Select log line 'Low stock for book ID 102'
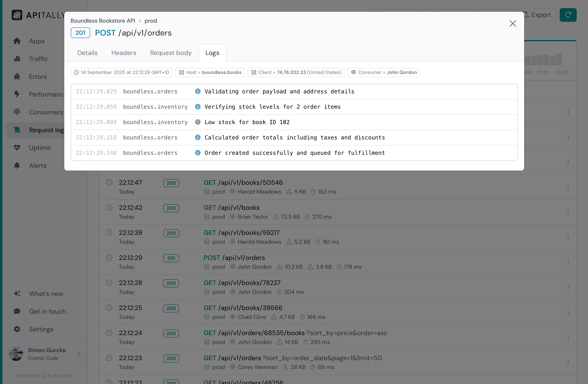Screen dimensions: 588x384 click(x=294, y=122)
